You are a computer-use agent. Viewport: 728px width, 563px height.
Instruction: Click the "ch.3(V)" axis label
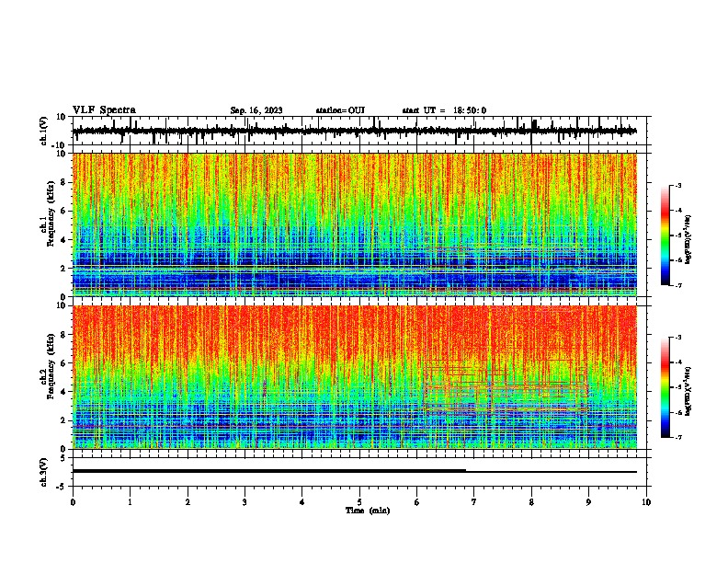pyautogui.click(x=44, y=472)
